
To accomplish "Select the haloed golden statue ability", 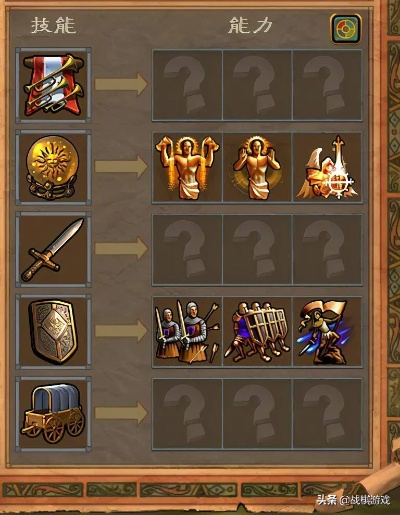I will click(257, 167).
